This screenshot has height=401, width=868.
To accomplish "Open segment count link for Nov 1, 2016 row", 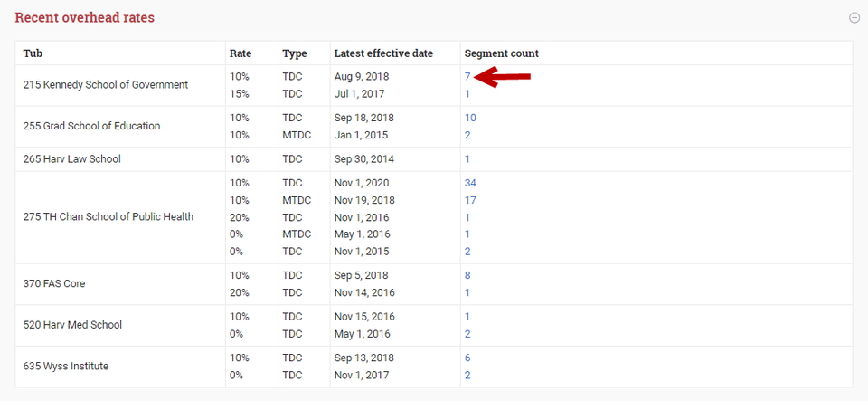I will pyautogui.click(x=467, y=217).
